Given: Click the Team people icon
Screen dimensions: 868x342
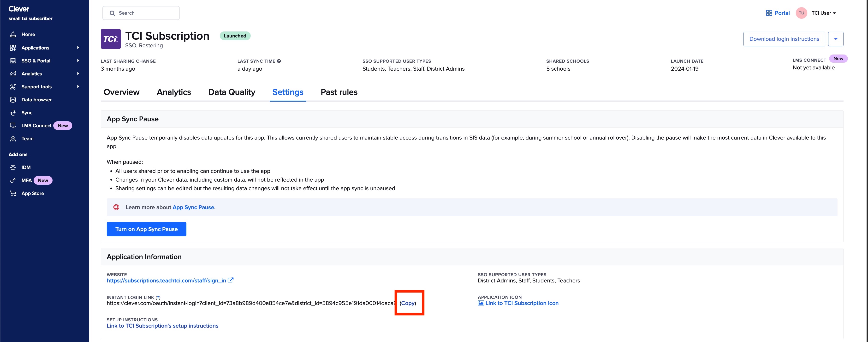Looking at the screenshot, I should [13, 139].
